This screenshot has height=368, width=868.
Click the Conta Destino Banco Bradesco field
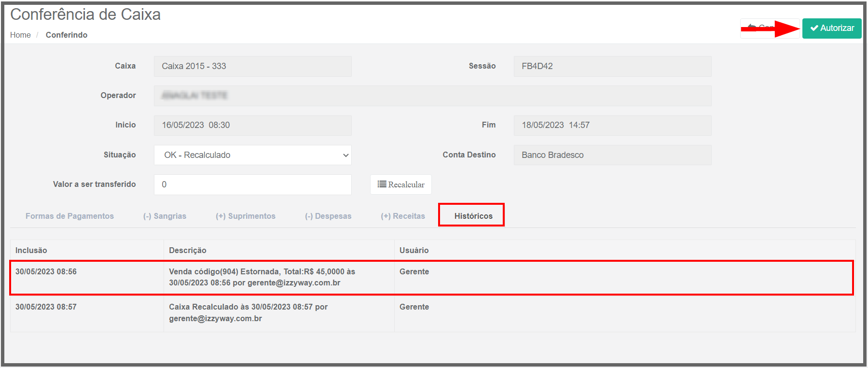click(612, 155)
